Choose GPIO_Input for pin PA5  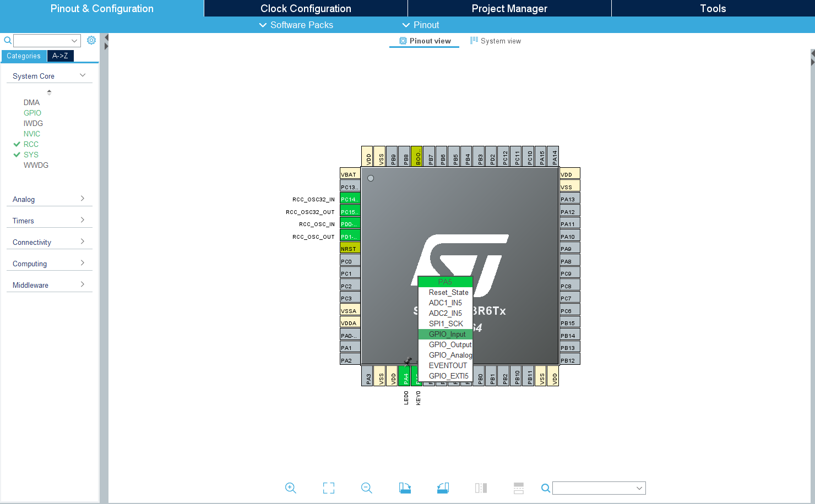coord(445,334)
